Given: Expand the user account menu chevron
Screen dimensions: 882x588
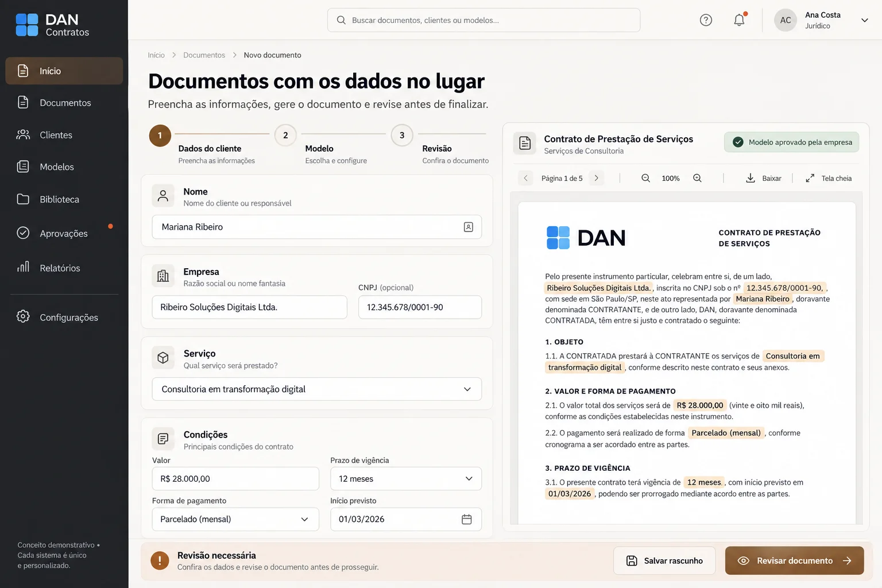Looking at the screenshot, I should click(865, 20).
